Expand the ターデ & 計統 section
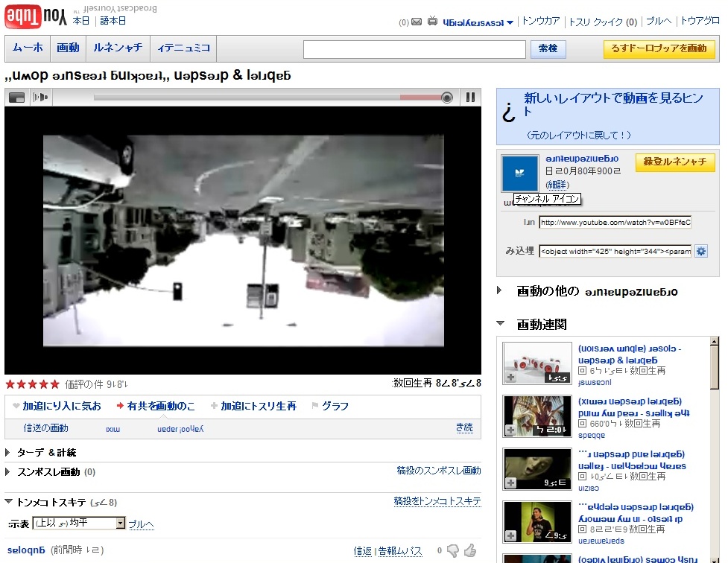This screenshot has width=728, height=563. point(8,452)
